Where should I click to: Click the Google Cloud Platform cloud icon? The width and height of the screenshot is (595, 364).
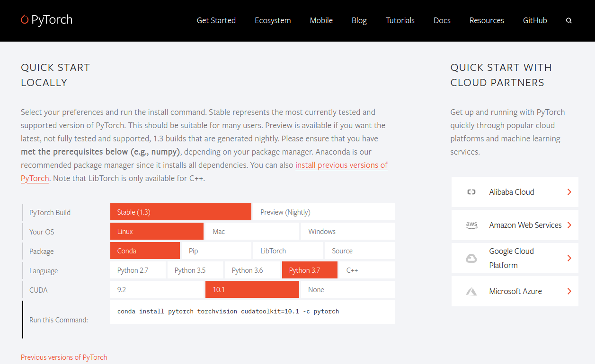tap(471, 258)
